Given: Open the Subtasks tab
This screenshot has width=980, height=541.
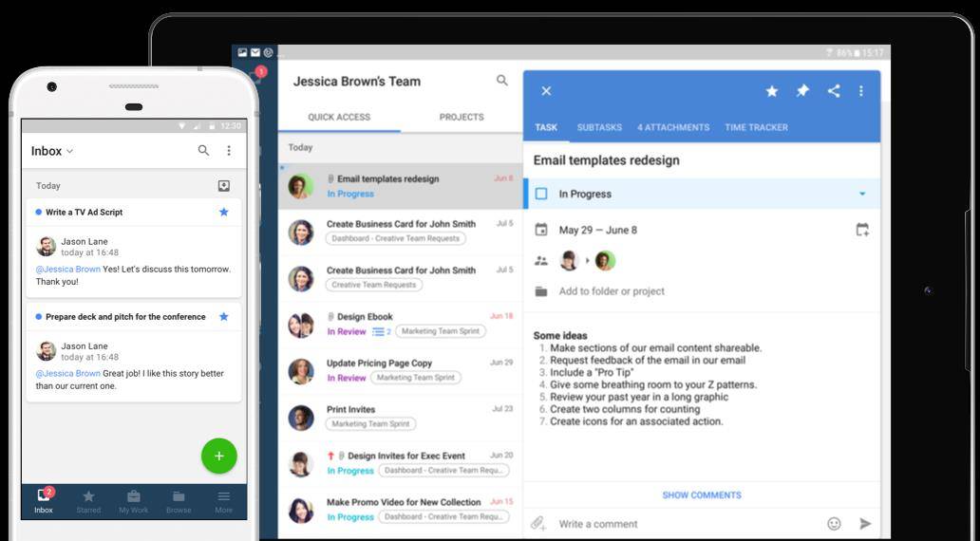Looking at the screenshot, I should pos(599,127).
